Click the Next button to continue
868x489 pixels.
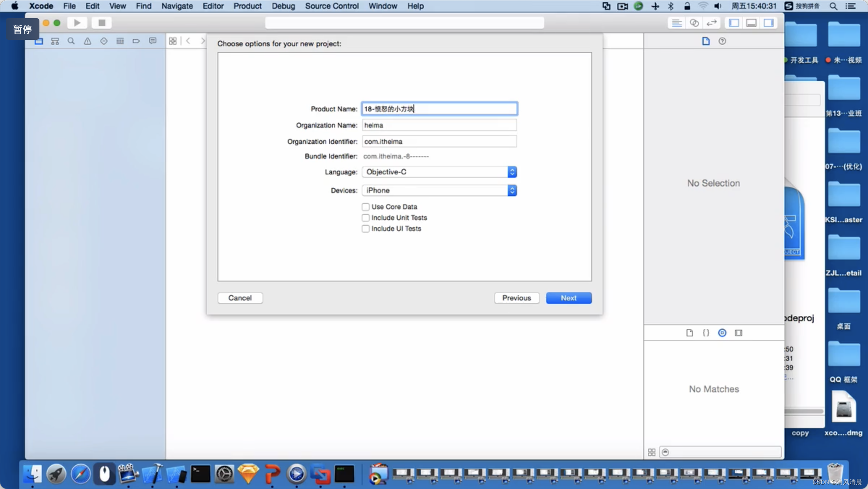[568, 298]
